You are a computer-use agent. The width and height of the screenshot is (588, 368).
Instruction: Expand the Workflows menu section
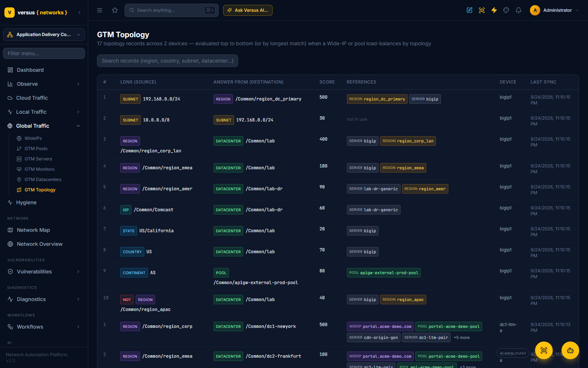pos(44,327)
